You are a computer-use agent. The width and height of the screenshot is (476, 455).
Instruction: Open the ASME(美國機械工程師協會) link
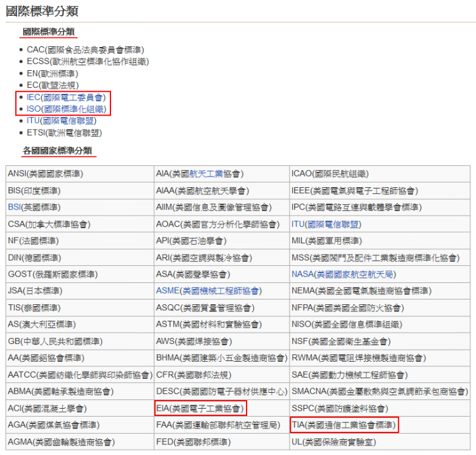(209, 291)
